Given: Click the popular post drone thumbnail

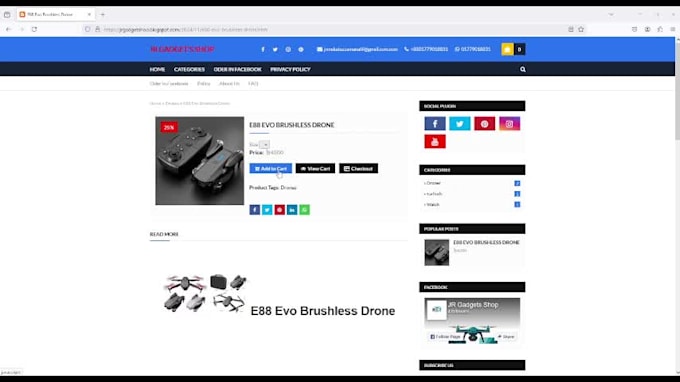Looking at the screenshot, I should (x=437, y=252).
